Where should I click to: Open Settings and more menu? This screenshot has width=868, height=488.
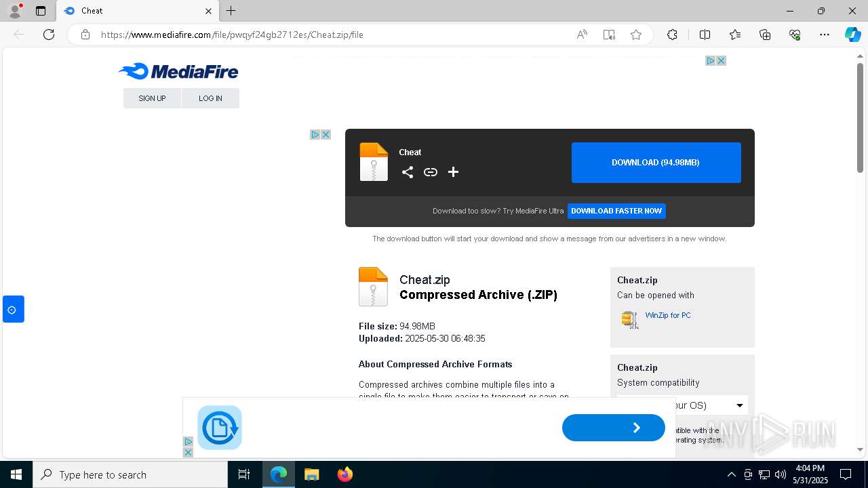pyautogui.click(x=825, y=35)
